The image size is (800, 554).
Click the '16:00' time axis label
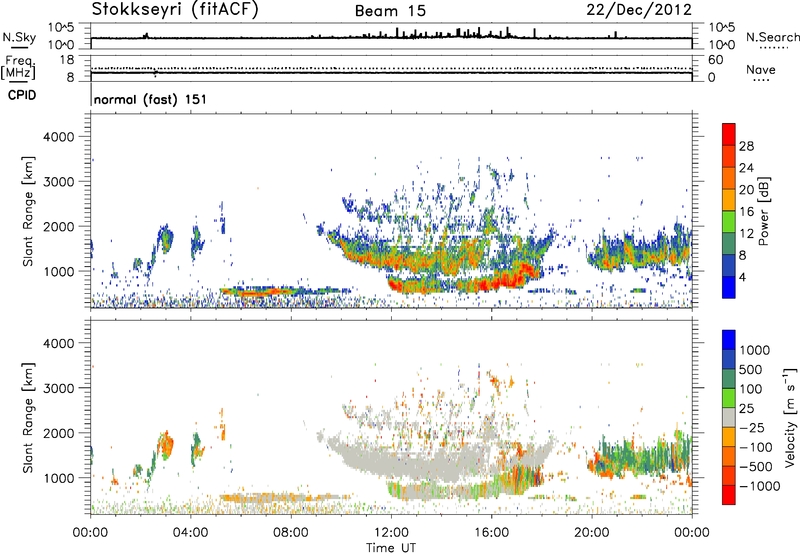491,533
